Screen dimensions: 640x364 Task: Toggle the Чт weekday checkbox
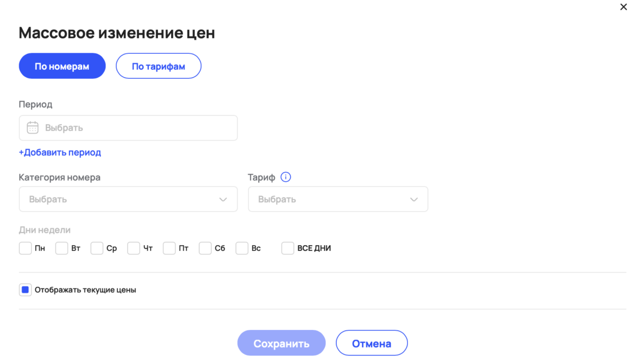[x=133, y=248]
